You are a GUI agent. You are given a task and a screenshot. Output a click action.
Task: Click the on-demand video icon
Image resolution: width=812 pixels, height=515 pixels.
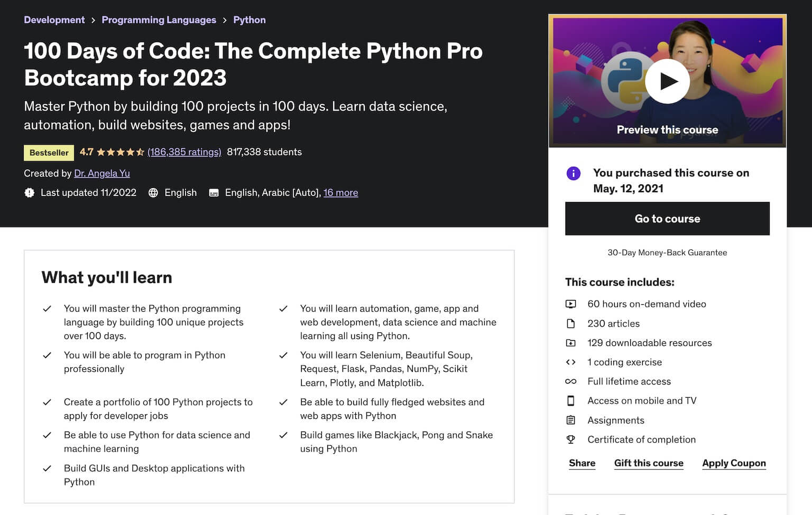tap(571, 304)
